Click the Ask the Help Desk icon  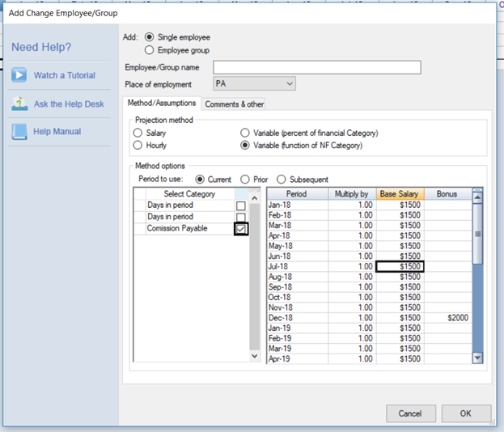pyautogui.click(x=19, y=104)
